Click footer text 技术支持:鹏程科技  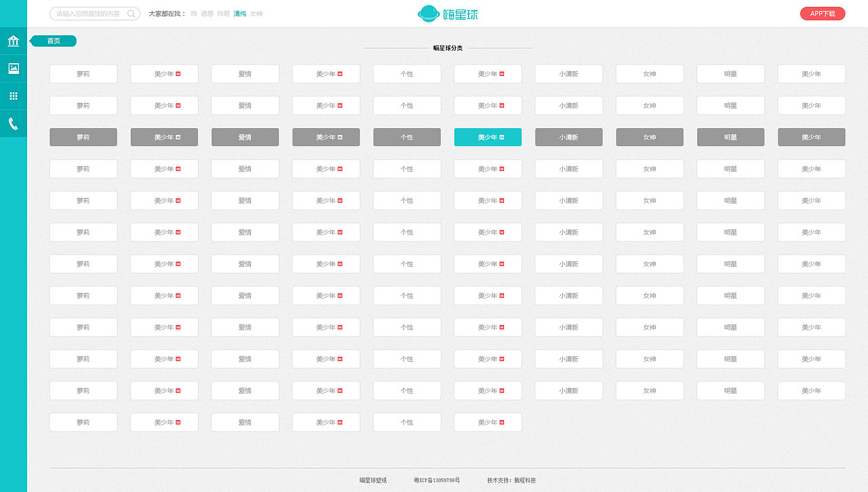coord(511,480)
